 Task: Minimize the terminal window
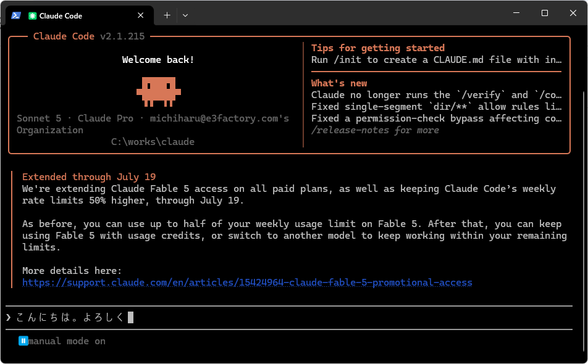coord(516,13)
